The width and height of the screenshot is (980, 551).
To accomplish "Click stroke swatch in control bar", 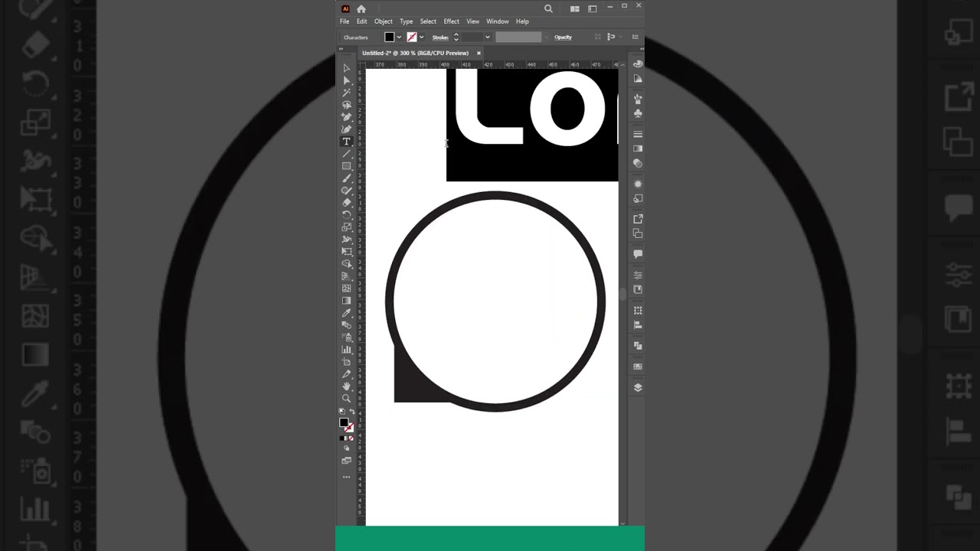I will coord(412,37).
